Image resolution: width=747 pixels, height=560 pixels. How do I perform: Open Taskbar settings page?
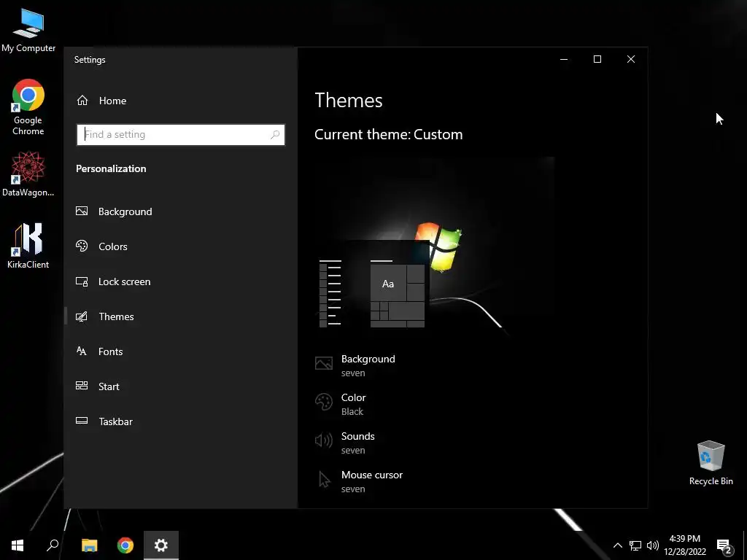pos(181,421)
